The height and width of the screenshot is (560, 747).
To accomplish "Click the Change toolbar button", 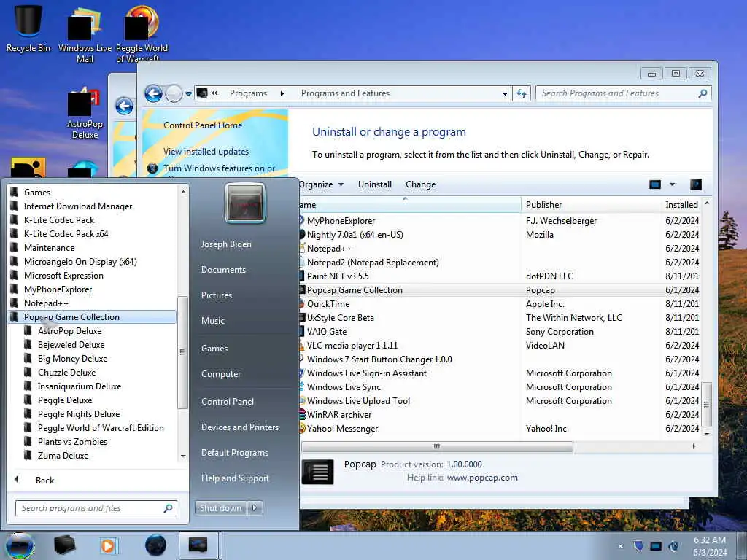I will point(421,184).
